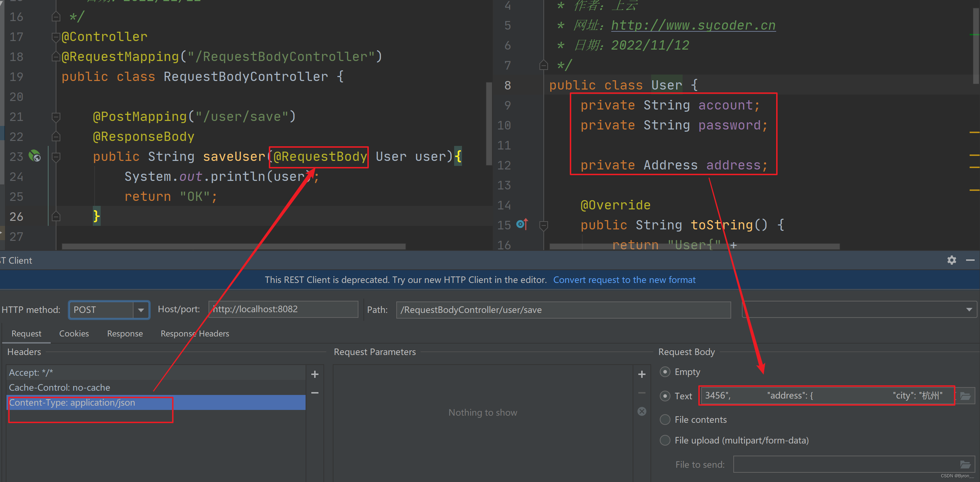Open file browser next to Text body
980x482 pixels.
pyautogui.click(x=965, y=396)
